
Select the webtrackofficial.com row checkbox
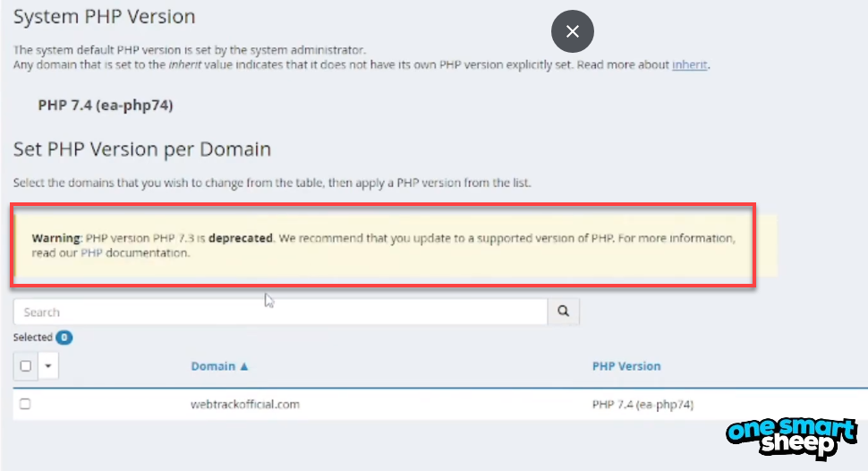point(25,404)
